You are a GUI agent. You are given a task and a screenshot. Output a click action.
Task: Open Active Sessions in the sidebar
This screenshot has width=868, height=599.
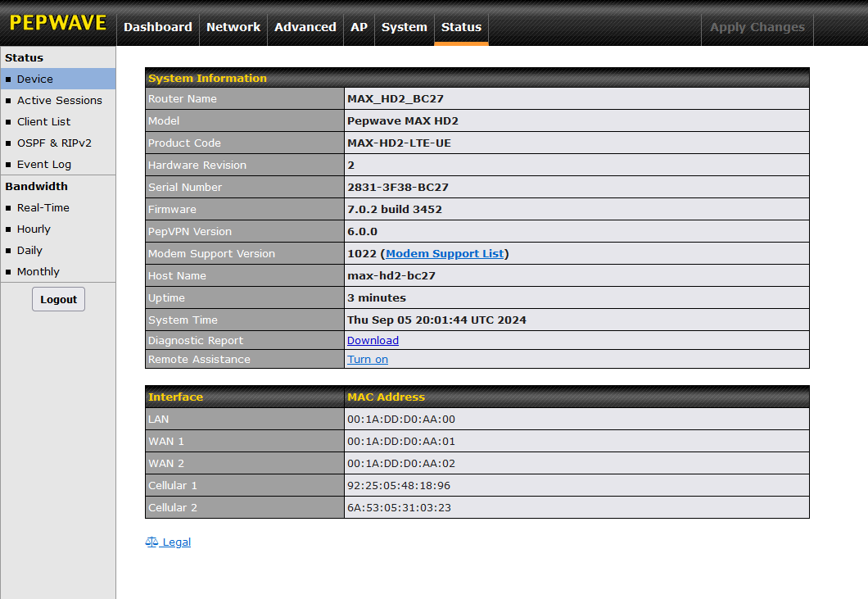(x=57, y=100)
